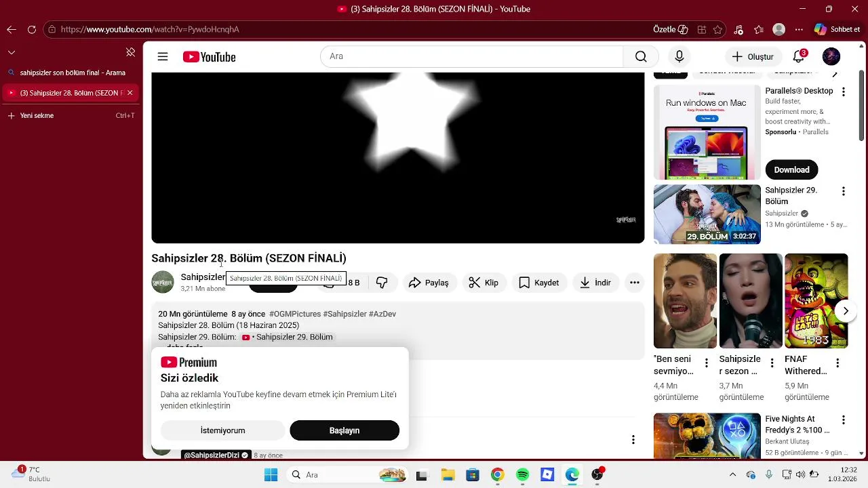
Task: Download video with İndir button
Action: [x=595, y=283]
